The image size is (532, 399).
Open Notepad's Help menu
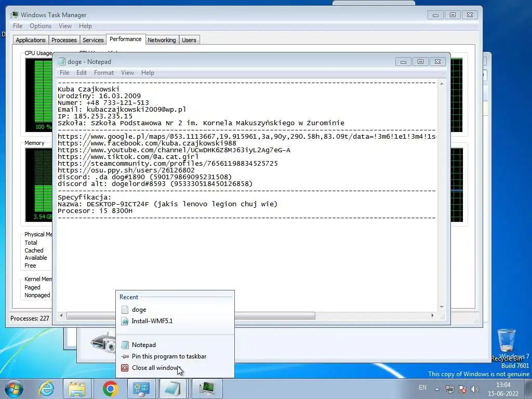pyautogui.click(x=148, y=73)
